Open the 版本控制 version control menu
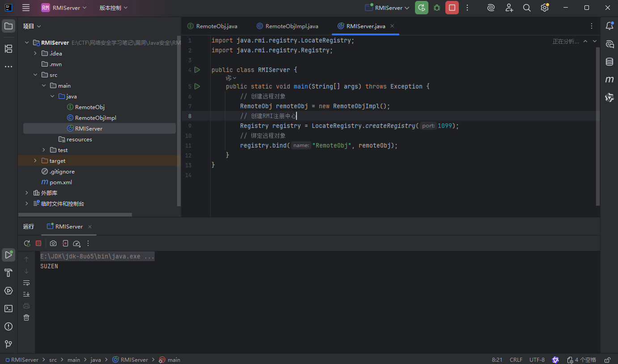This screenshot has height=364, width=618. pyautogui.click(x=113, y=8)
